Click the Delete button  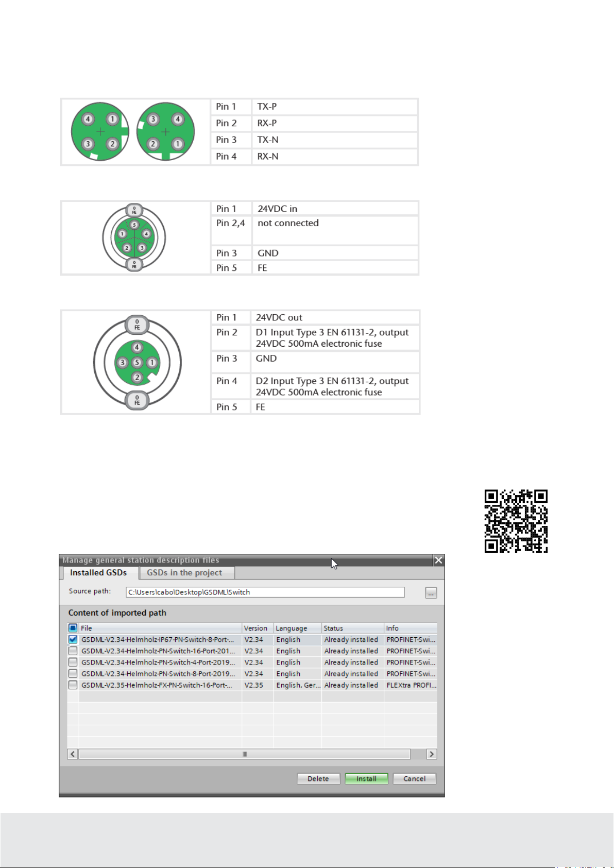(x=318, y=778)
